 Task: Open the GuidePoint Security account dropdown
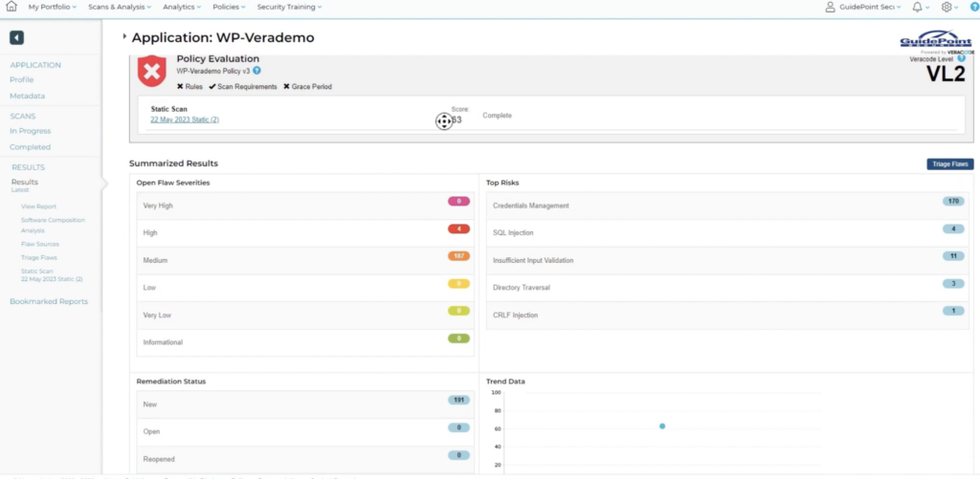(870, 7)
